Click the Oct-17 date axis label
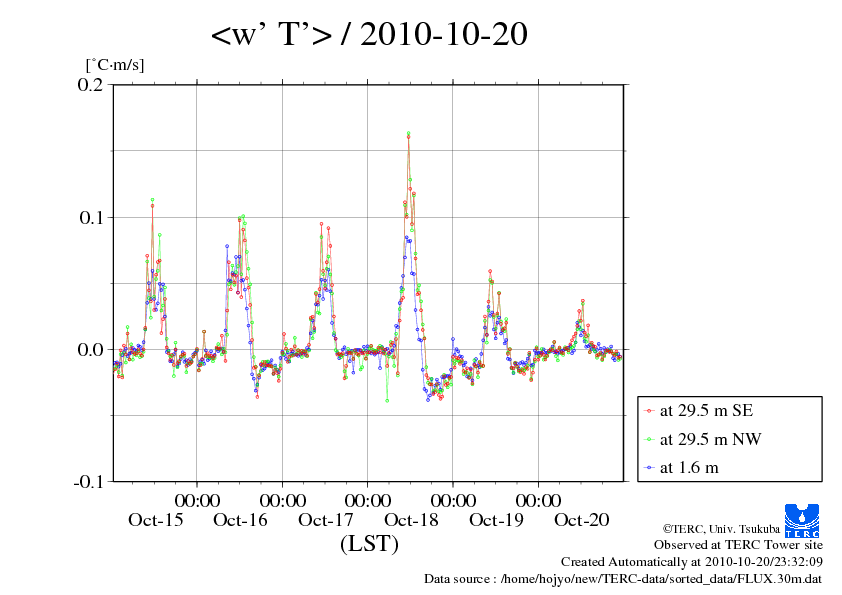The image size is (842, 595). [x=326, y=520]
